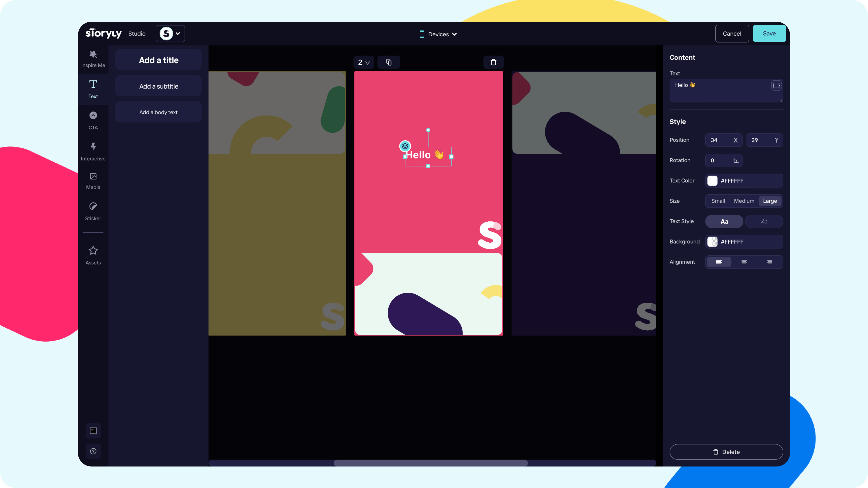Image resolution: width=868 pixels, height=488 pixels.
Task: Open the story number 2 dropdown
Action: pos(363,62)
